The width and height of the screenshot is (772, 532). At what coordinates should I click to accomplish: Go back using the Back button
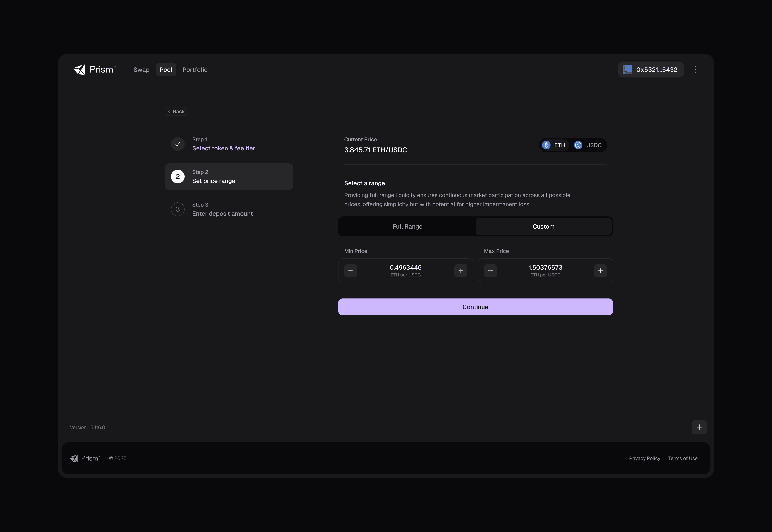coord(176,112)
